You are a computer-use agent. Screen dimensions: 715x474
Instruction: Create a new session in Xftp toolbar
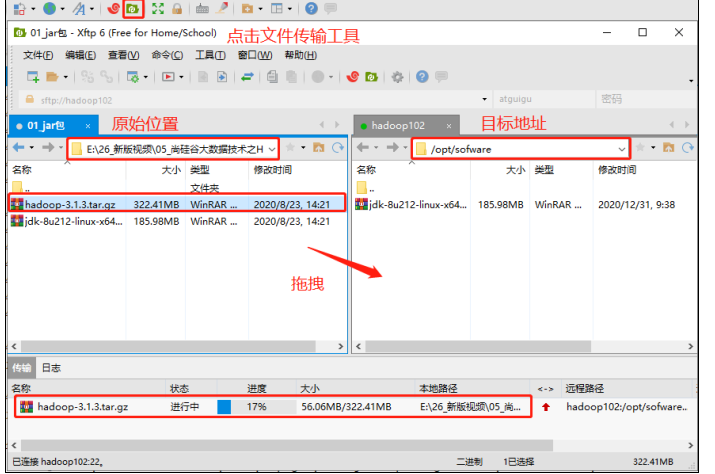point(33,77)
